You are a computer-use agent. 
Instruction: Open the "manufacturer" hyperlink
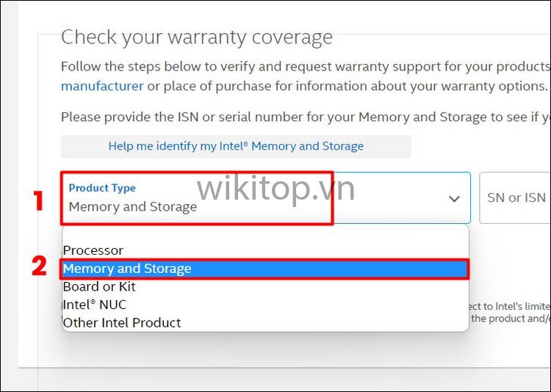pos(102,86)
